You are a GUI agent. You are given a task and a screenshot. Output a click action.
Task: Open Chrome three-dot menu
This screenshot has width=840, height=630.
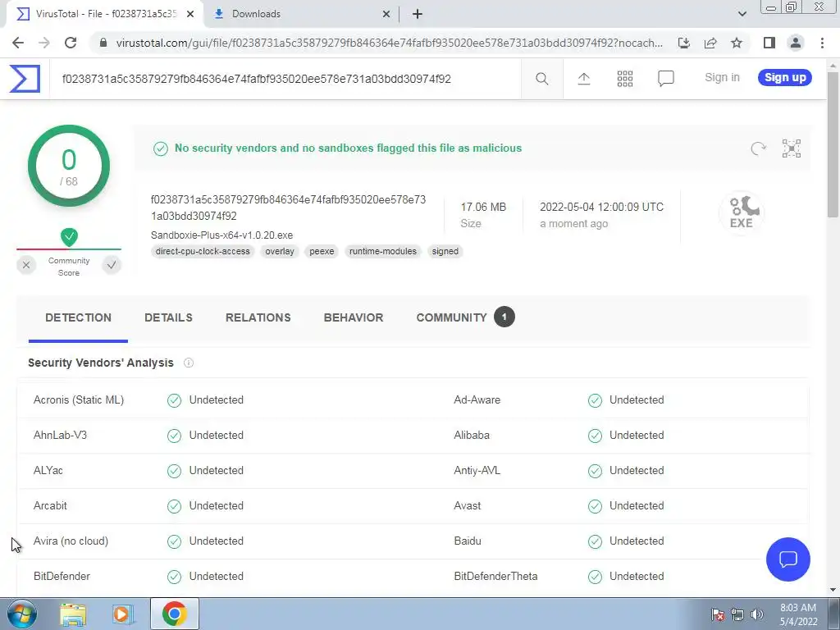pos(822,43)
